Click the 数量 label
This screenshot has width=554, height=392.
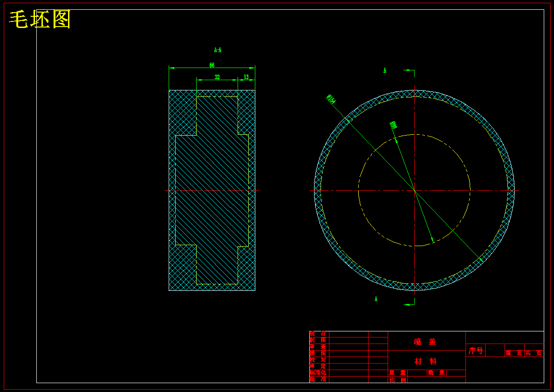(437, 373)
